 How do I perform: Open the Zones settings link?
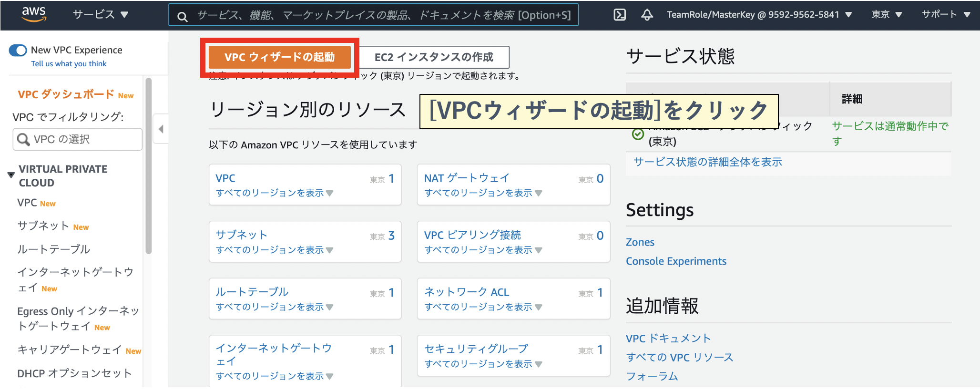pos(640,242)
